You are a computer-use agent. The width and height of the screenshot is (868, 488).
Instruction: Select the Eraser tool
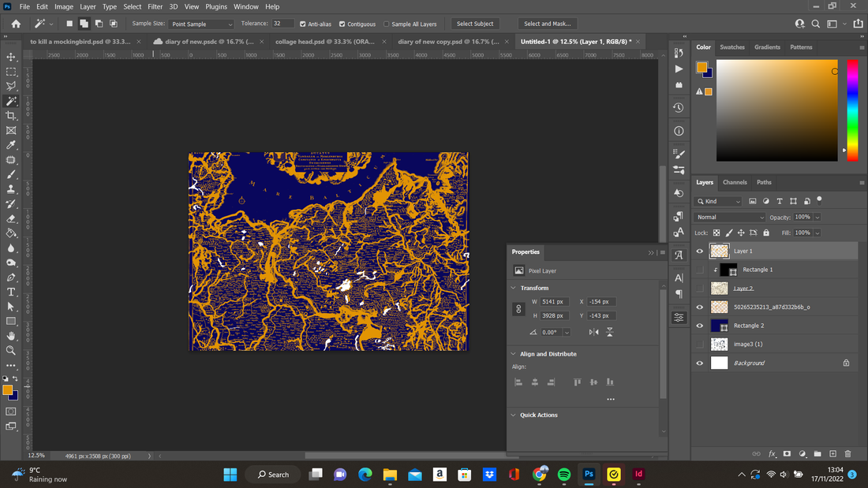pyautogui.click(x=11, y=218)
